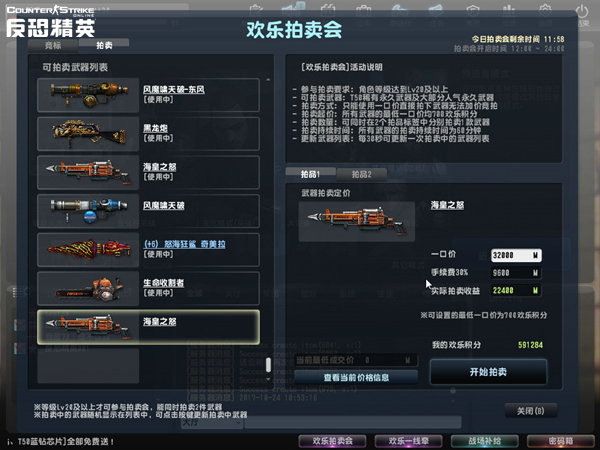
Task: Start the auction with 开始拍卖 button
Action: coord(488,372)
